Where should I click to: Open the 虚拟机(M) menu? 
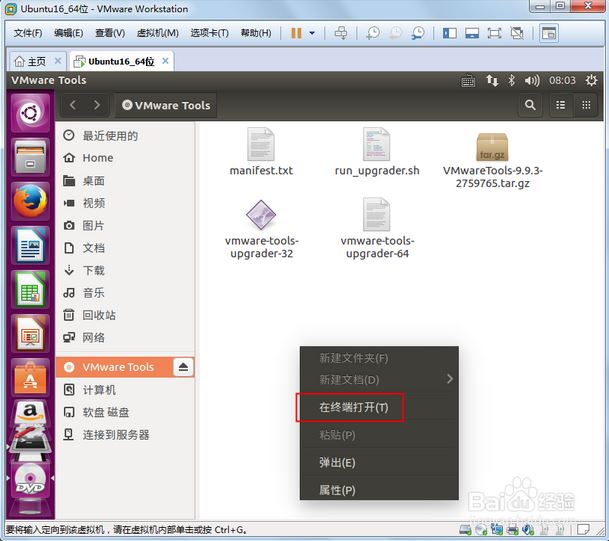click(158, 33)
